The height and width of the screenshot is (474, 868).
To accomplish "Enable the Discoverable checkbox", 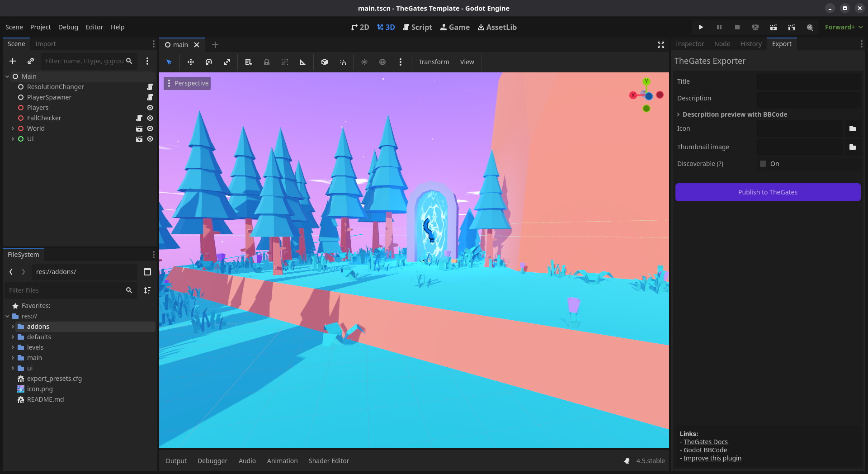I will [763, 164].
